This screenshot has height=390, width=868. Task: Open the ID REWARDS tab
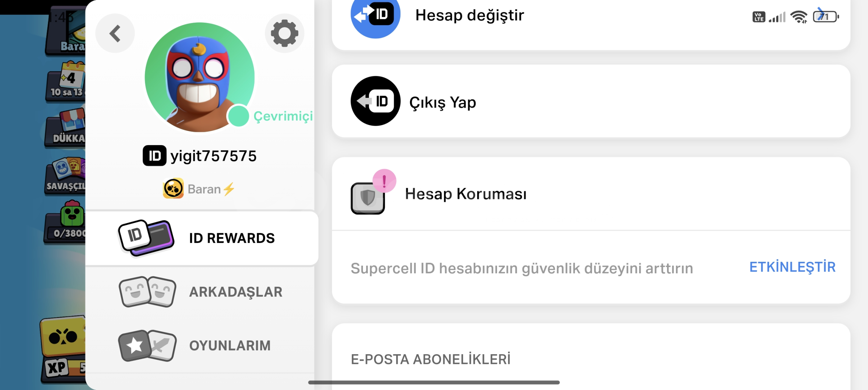point(202,238)
